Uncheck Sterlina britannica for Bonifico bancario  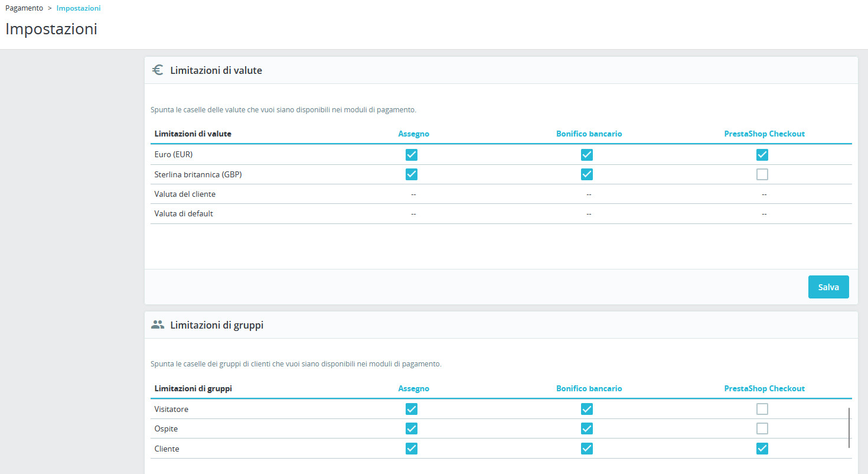click(586, 174)
